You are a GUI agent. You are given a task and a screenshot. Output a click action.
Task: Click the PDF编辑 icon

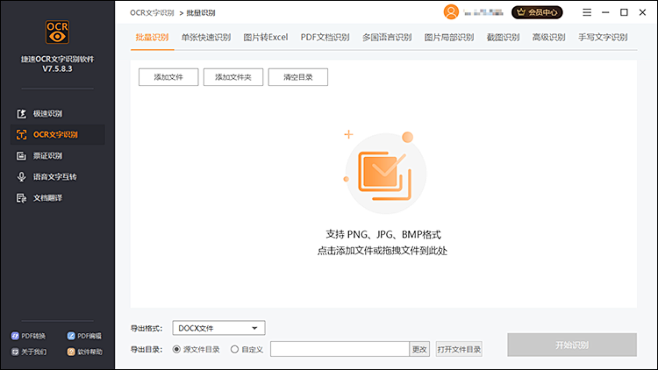(71, 336)
